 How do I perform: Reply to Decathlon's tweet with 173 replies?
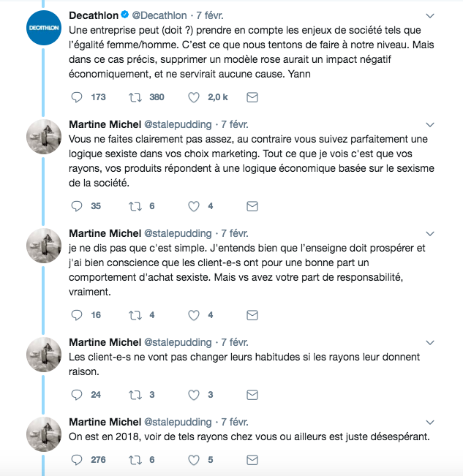point(77,97)
